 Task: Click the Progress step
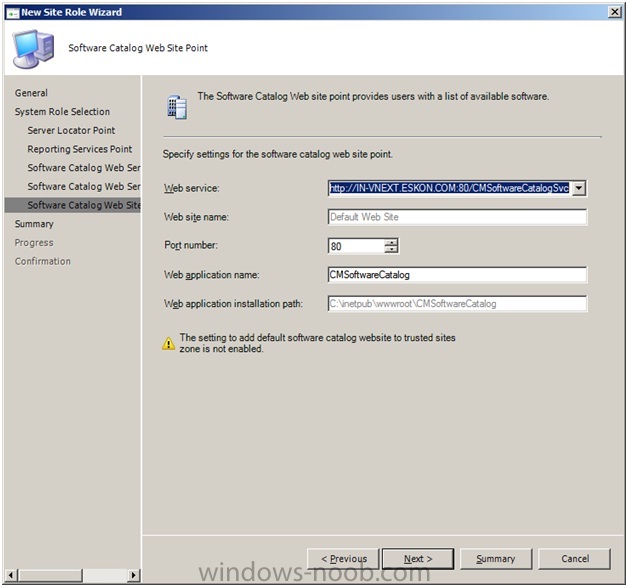pos(34,243)
